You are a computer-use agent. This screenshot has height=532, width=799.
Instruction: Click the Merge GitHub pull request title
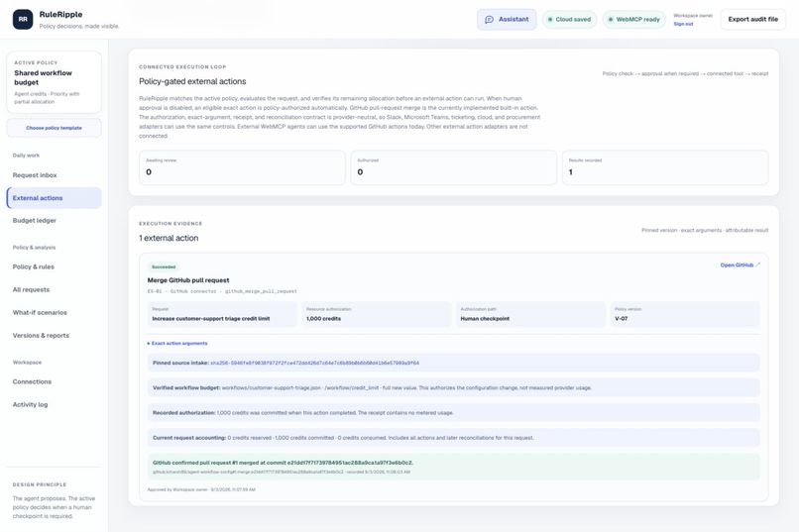click(x=188, y=280)
